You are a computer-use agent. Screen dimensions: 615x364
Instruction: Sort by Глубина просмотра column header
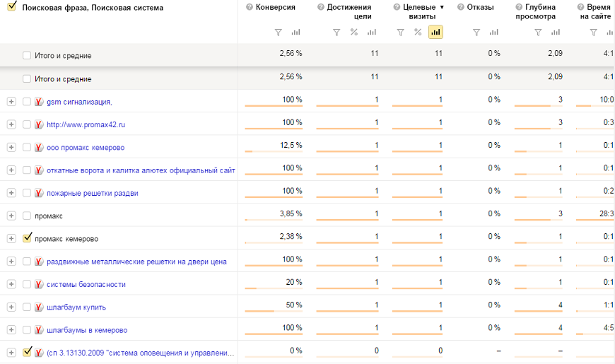click(x=535, y=12)
